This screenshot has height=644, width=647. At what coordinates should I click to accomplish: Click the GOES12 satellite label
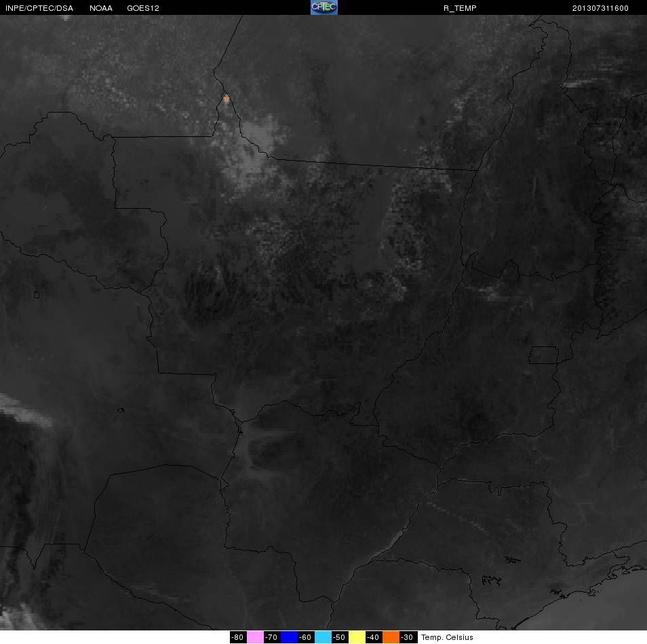[x=143, y=8]
